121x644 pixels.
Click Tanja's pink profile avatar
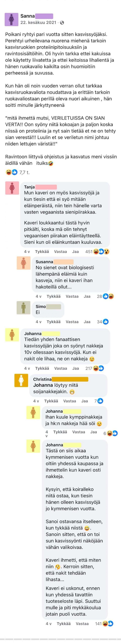point(12,188)
